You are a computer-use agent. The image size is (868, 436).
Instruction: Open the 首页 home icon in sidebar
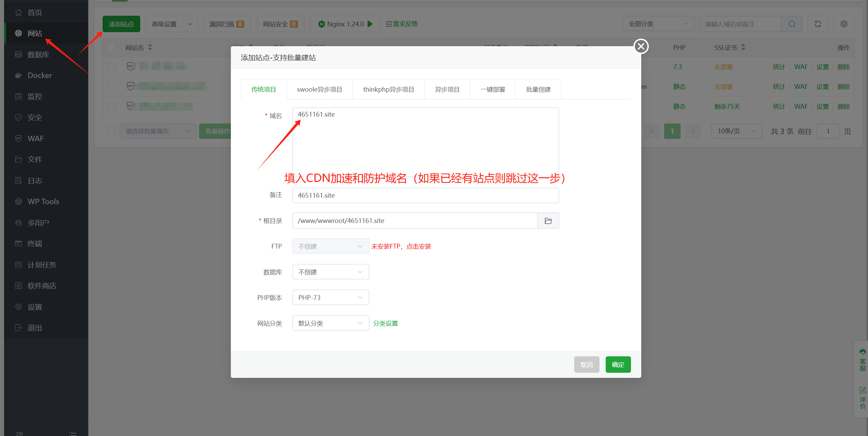point(18,13)
